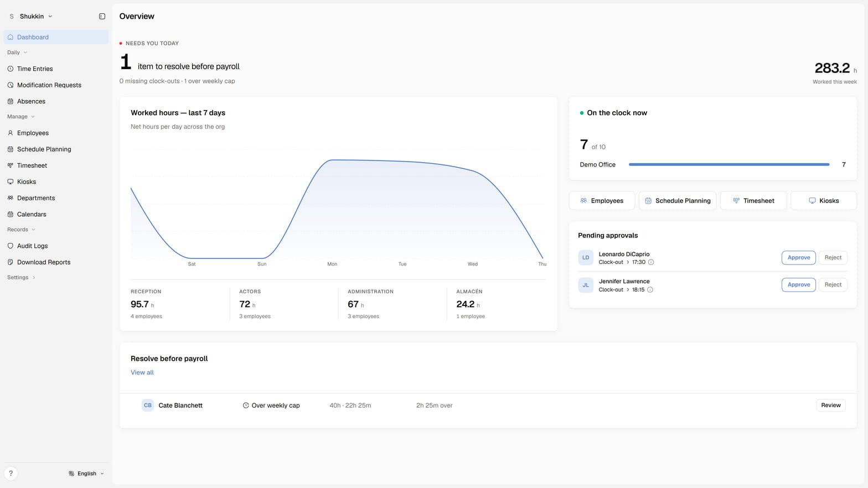Open the Shukkin workspace dropdown
The width and height of the screenshot is (868, 488).
31,17
